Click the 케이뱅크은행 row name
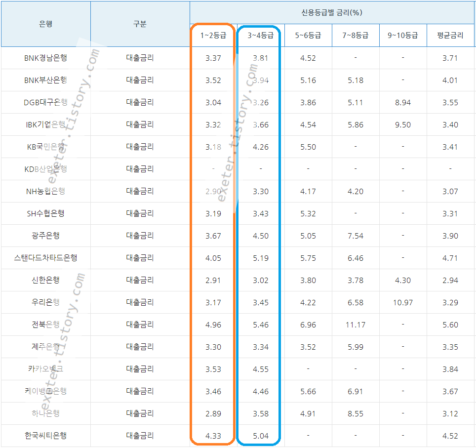This screenshot has width=476, height=448. point(45,391)
